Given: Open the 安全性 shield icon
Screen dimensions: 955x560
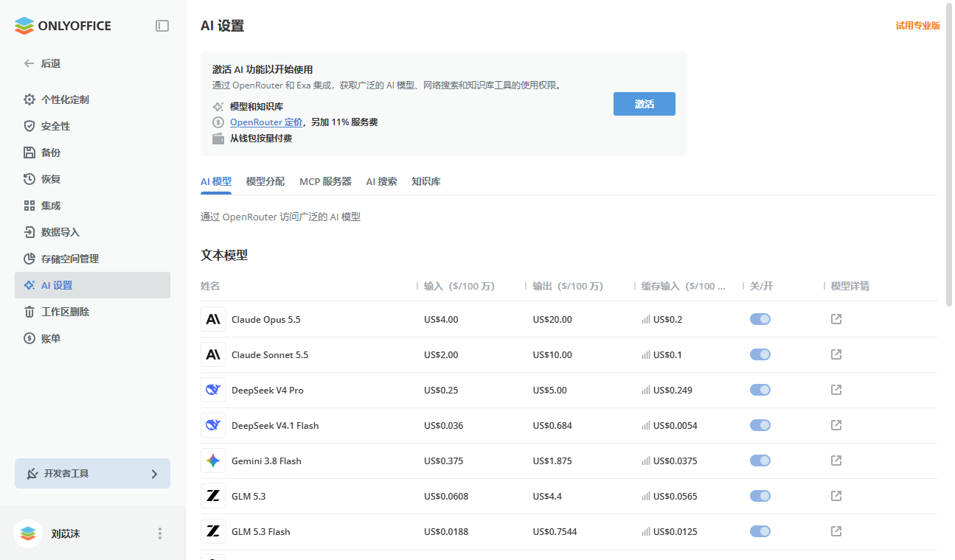Looking at the screenshot, I should coord(29,126).
